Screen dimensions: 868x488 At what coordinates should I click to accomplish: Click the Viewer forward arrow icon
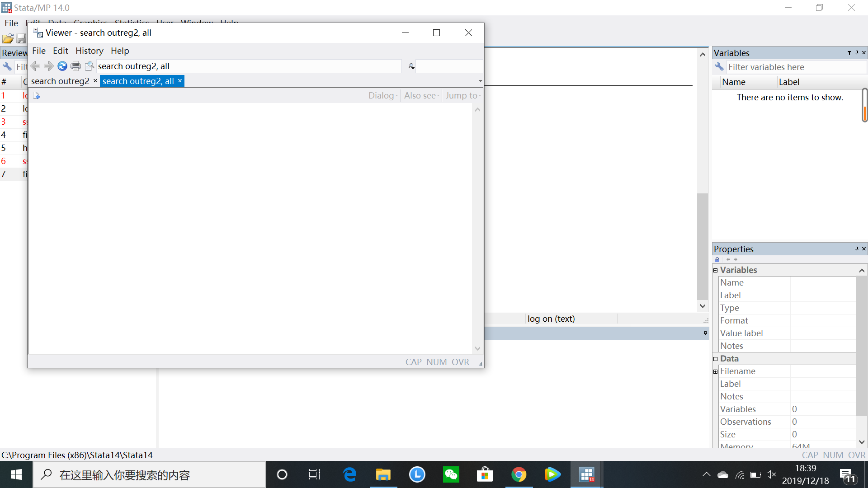[x=49, y=66]
